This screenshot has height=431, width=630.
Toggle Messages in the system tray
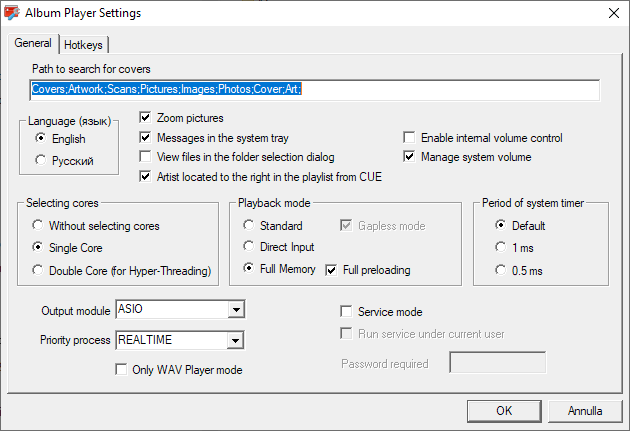(x=145, y=137)
